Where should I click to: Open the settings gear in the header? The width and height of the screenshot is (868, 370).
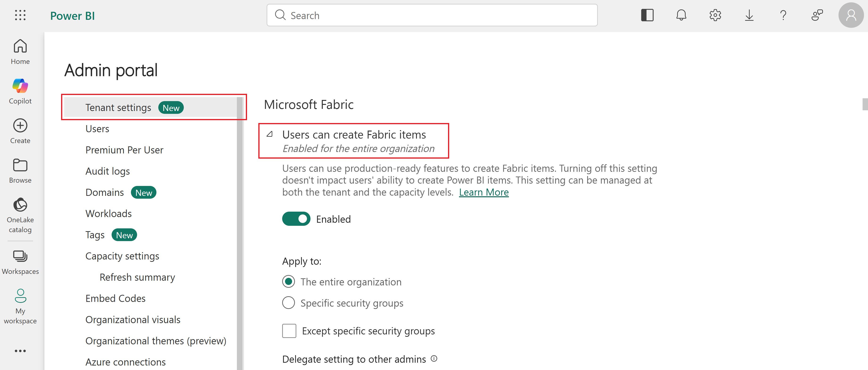(x=715, y=15)
